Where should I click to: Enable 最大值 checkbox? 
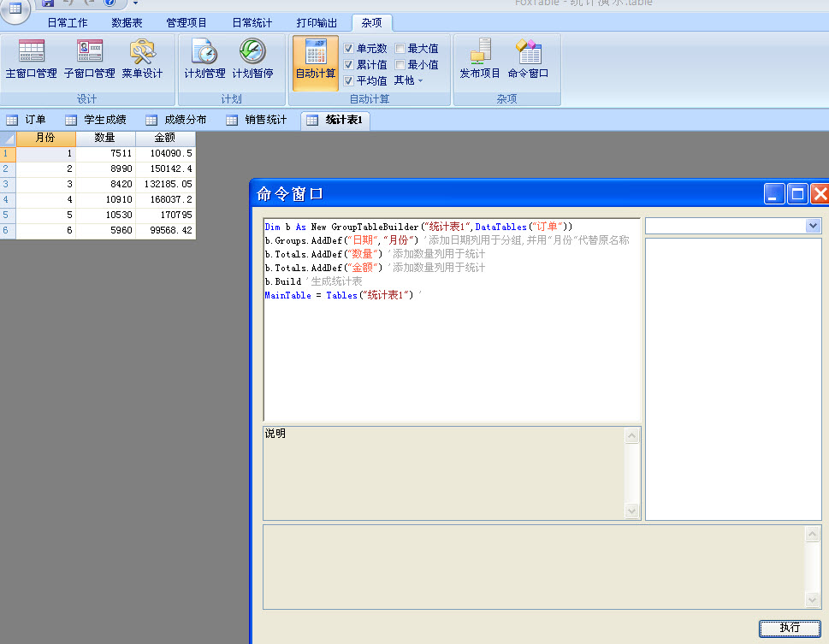click(400, 49)
